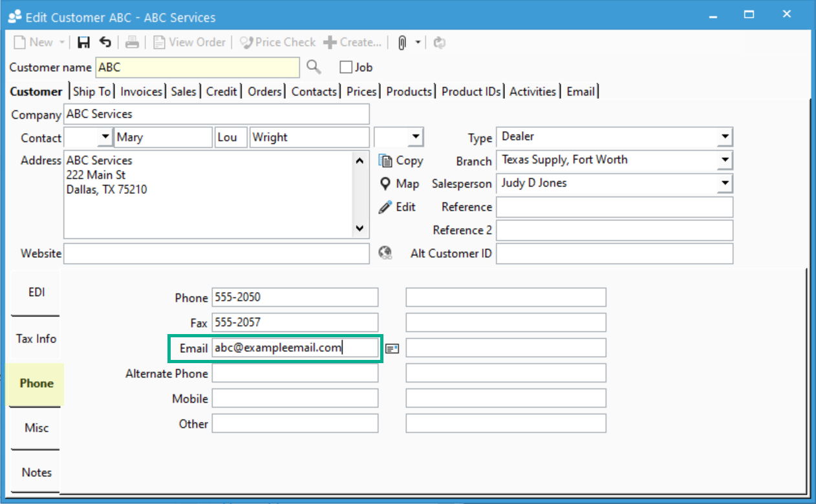
Task: Attach a file using the paperclip icon
Action: [401, 42]
